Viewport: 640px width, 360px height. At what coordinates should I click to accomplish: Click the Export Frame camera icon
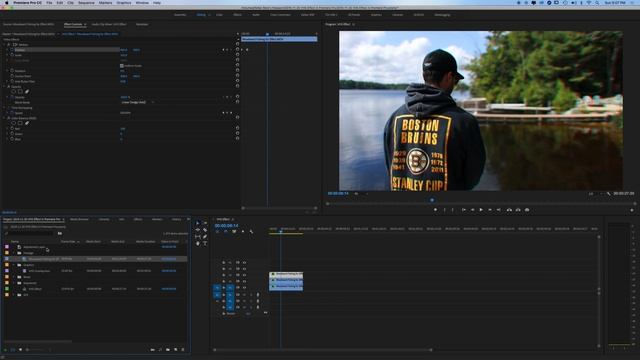click(527, 210)
